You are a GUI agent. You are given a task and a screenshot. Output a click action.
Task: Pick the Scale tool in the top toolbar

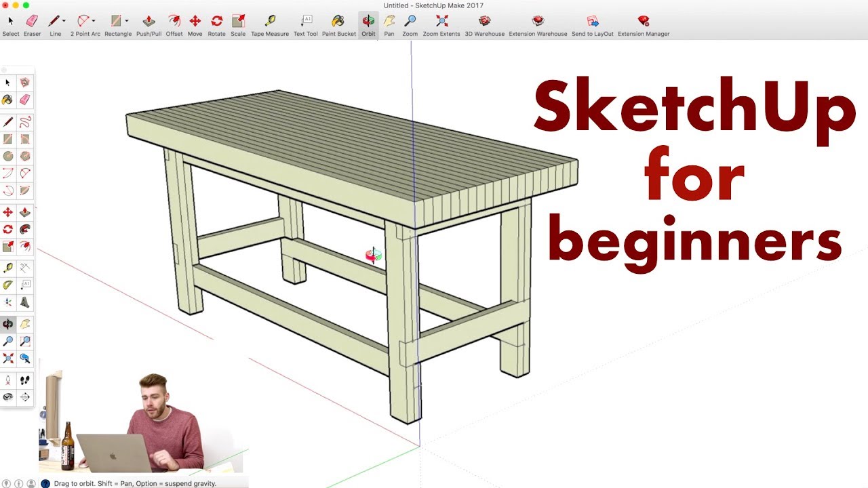[238, 25]
